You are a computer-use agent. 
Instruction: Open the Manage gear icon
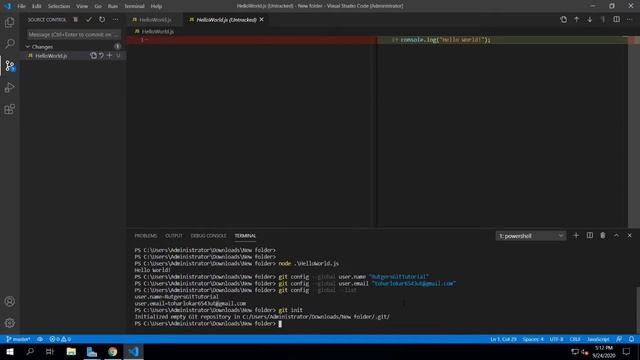[x=9, y=323]
